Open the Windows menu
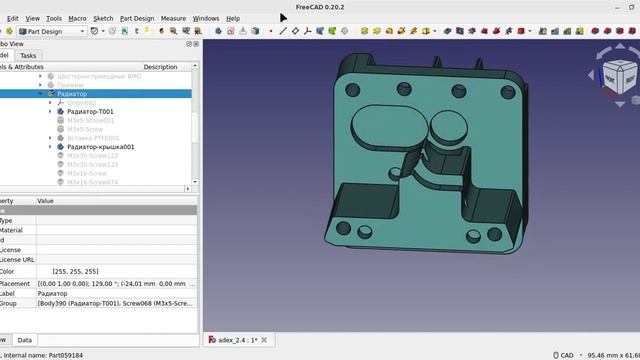This screenshot has width=640, height=360. 206,18
